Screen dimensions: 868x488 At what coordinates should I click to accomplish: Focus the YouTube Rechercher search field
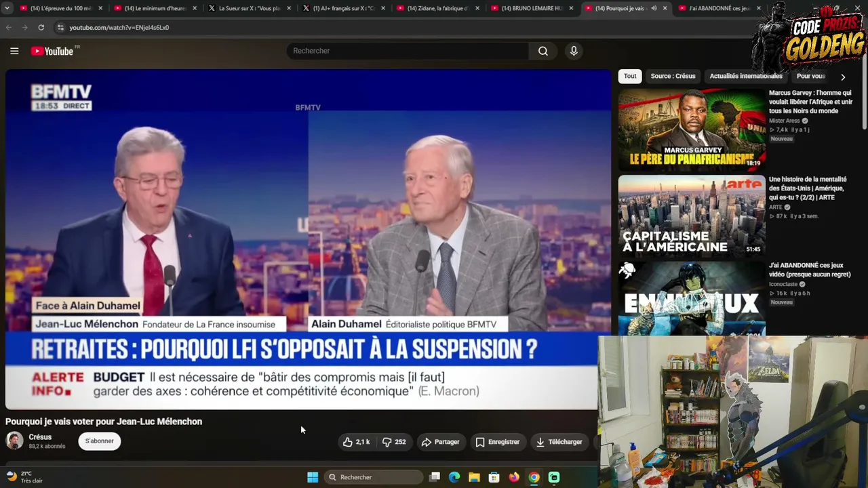click(x=408, y=51)
